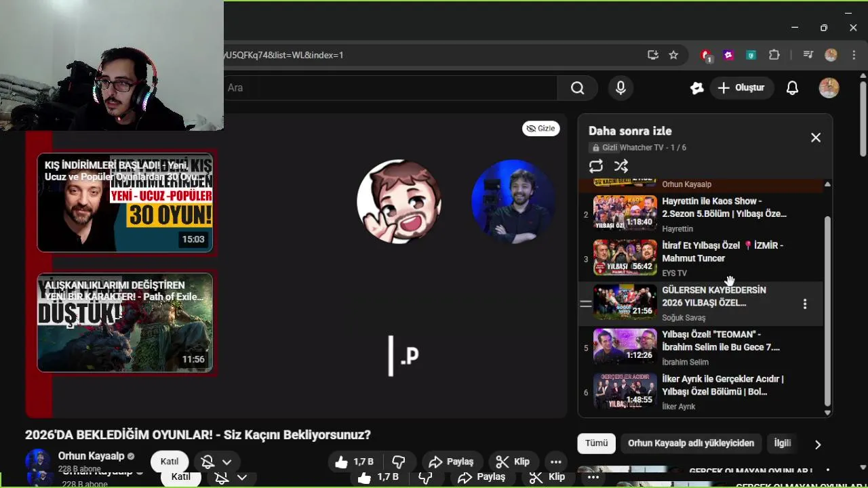Click the sparkle icon beside Oluştur
Viewport: 868px width, 488px height.
click(696, 88)
